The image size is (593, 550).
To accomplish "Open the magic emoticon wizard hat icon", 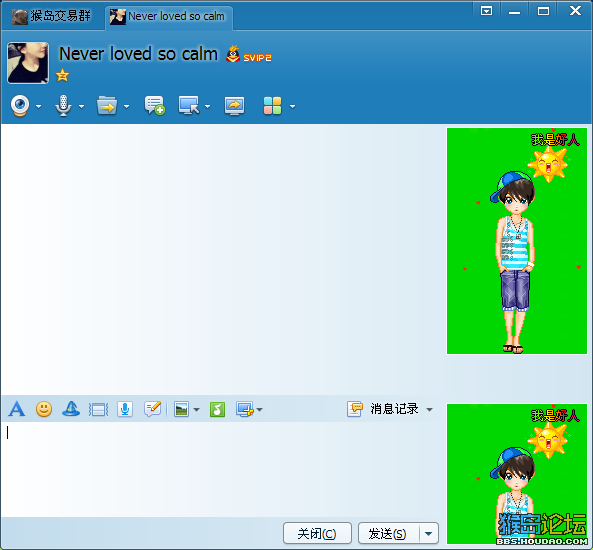I will (x=71, y=409).
